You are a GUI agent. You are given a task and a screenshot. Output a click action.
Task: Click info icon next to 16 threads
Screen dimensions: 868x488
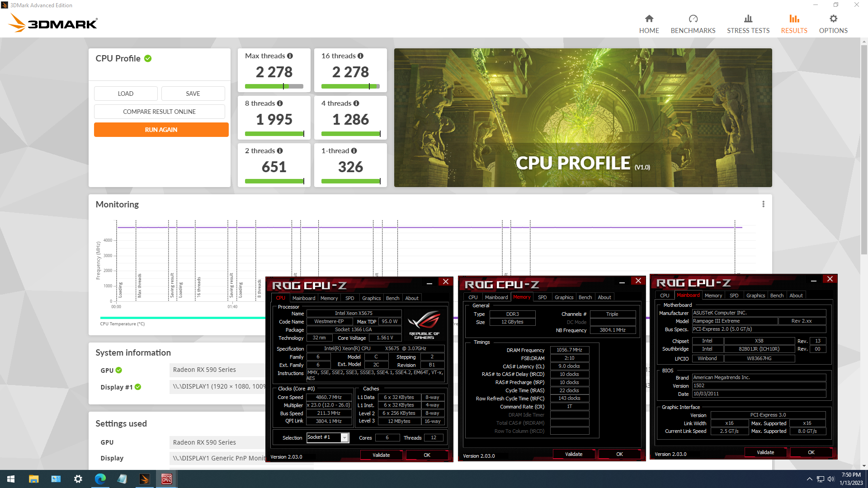[360, 56]
